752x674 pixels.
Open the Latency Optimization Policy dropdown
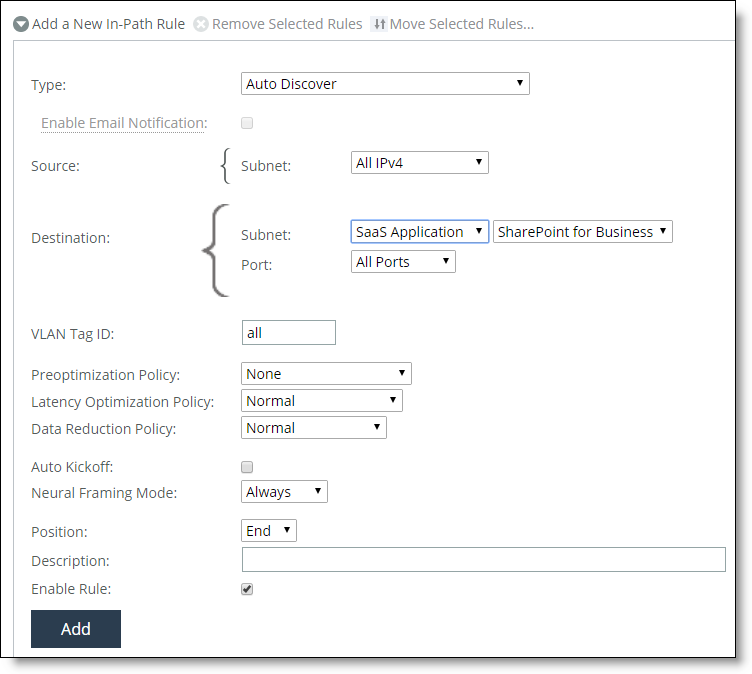[x=322, y=401]
